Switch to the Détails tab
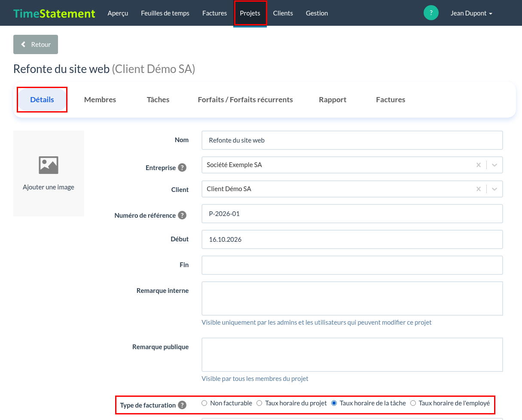522x420 pixels. click(42, 100)
